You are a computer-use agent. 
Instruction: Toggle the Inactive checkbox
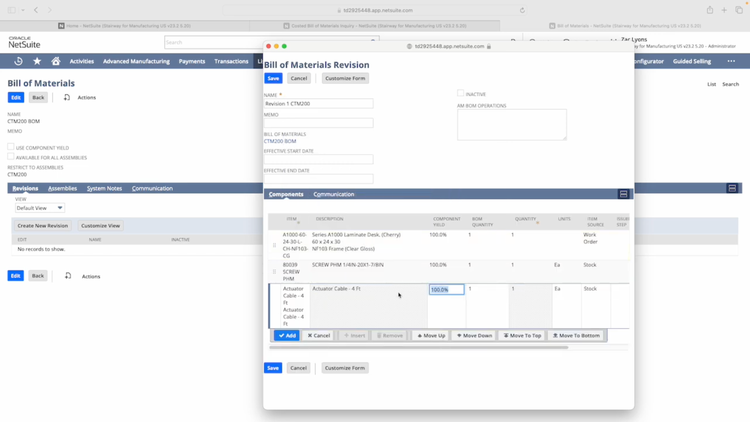(x=461, y=93)
